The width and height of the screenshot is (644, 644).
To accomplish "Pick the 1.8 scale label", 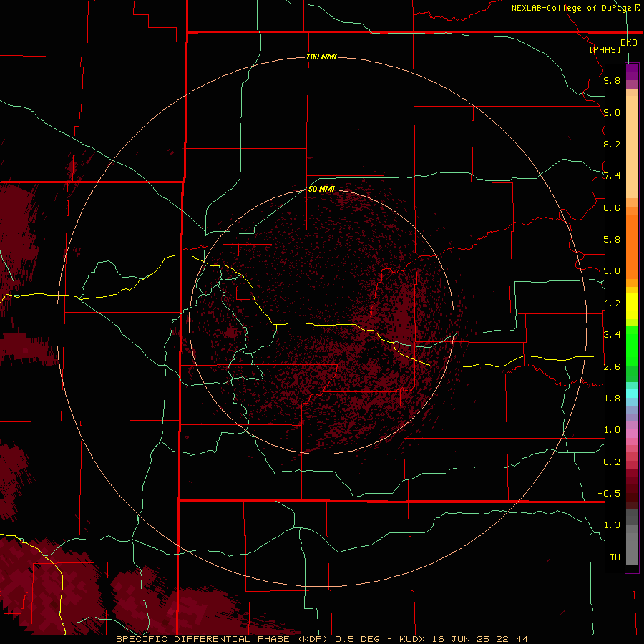I will click(612, 399).
